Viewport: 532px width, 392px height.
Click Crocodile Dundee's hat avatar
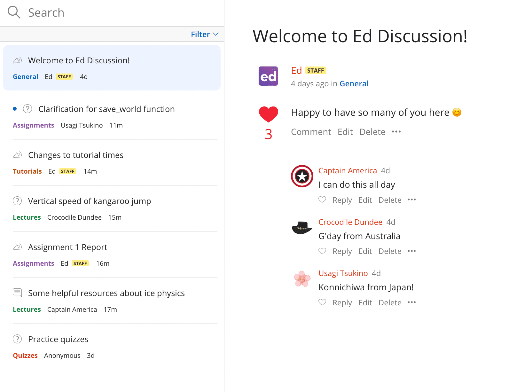point(302,228)
